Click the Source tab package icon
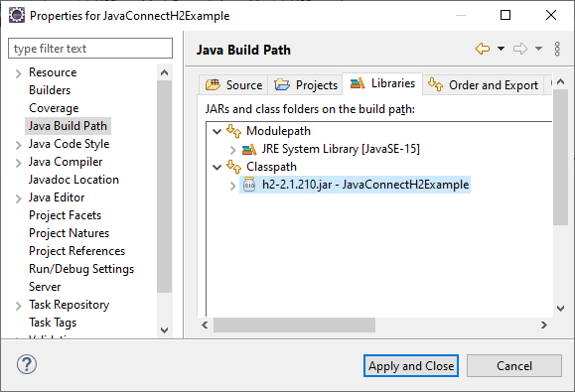Screen dimensions: 575x392 [213, 84]
